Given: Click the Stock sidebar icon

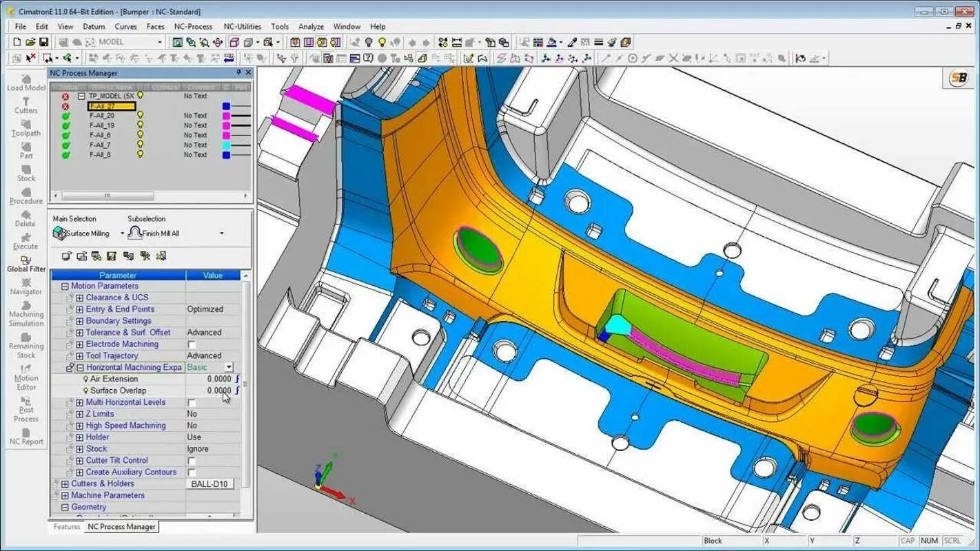Looking at the screenshot, I should (x=26, y=173).
